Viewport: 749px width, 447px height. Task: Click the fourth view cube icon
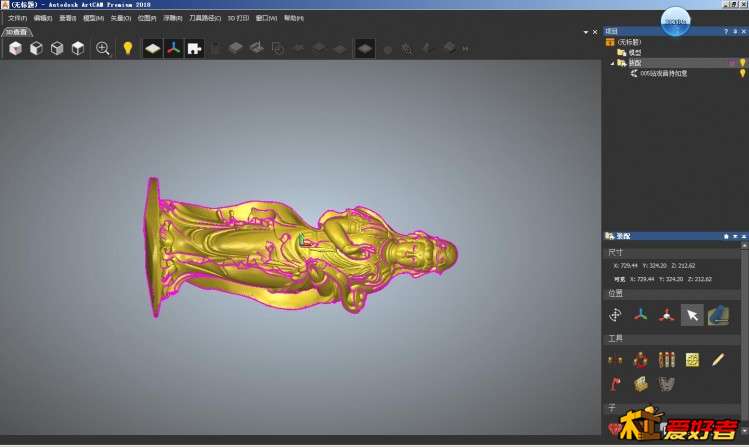pos(78,48)
